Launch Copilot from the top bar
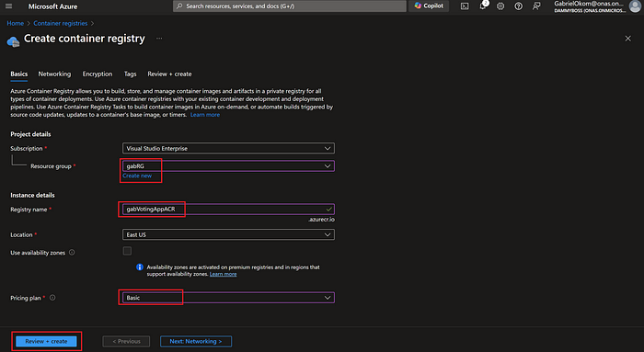 tap(429, 6)
